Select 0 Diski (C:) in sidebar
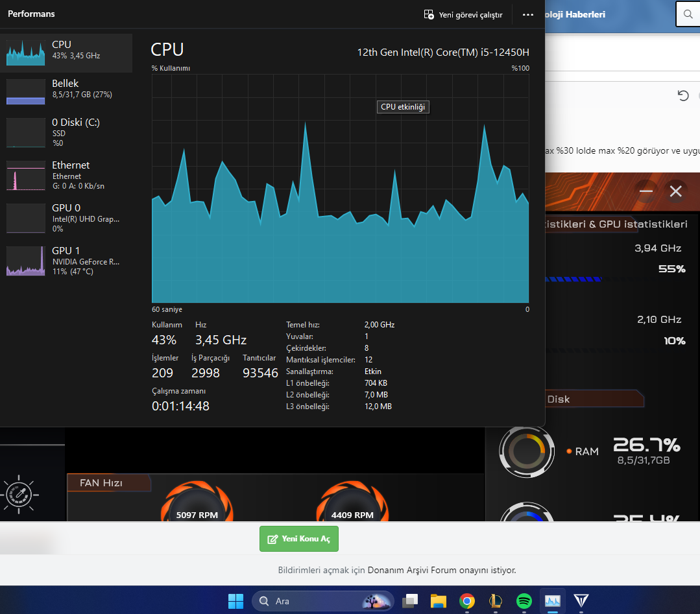Screen dimensions: 700x614 coord(66,132)
